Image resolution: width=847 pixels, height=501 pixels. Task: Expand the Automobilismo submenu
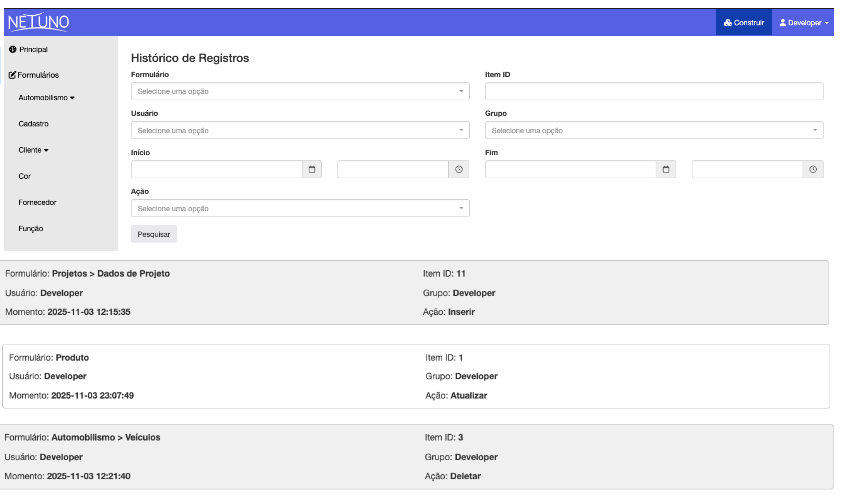(46, 98)
